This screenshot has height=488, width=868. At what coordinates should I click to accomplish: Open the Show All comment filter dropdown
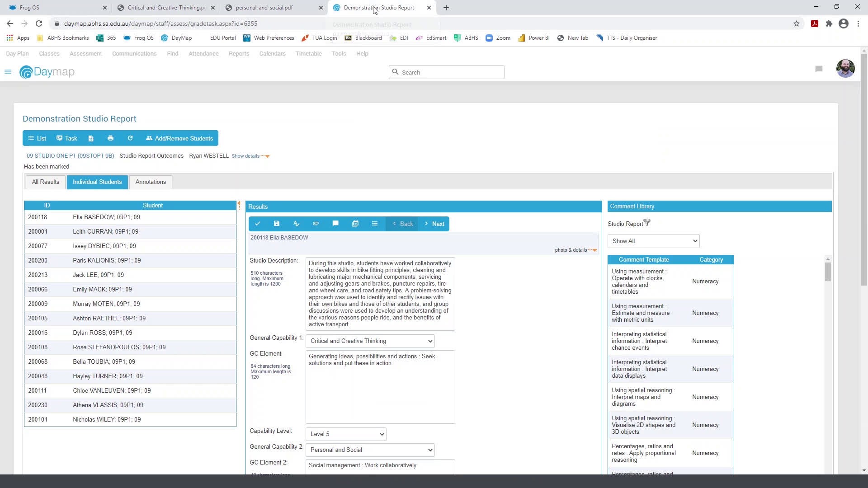(x=654, y=241)
